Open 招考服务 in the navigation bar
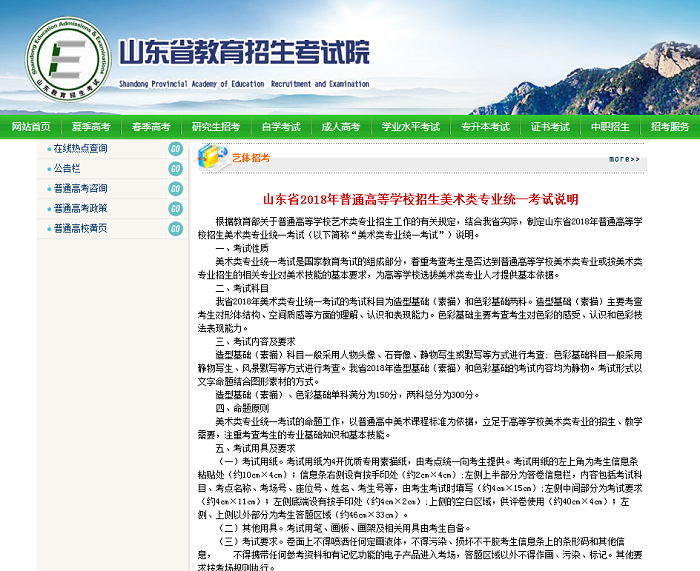Screen dimensions: 700x571 (670, 127)
